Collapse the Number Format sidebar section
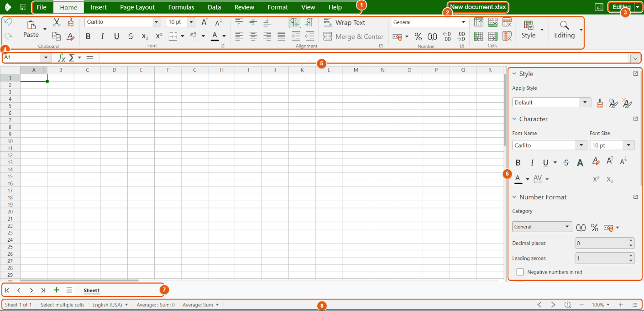 coord(514,197)
